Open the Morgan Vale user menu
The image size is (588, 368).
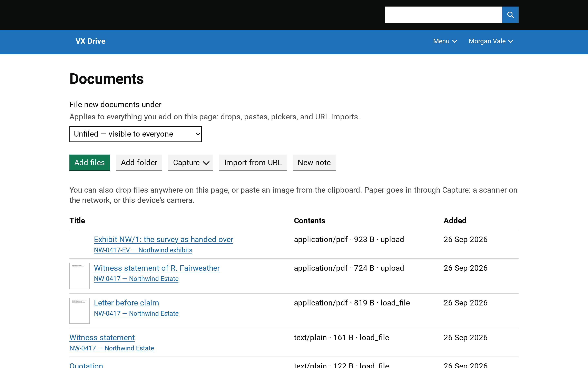click(491, 41)
